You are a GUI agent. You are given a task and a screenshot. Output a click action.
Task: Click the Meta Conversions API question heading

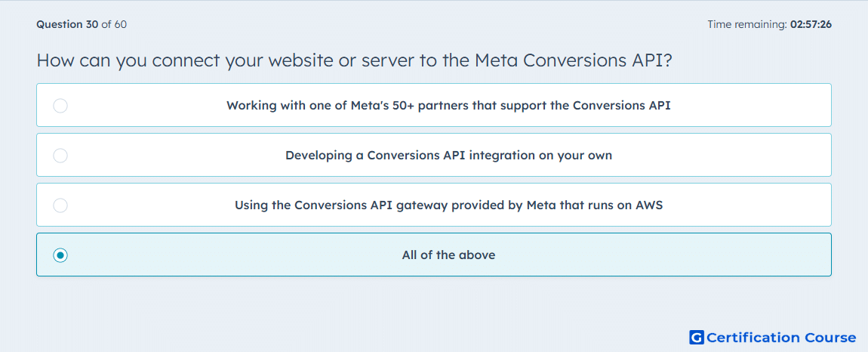point(354,60)
